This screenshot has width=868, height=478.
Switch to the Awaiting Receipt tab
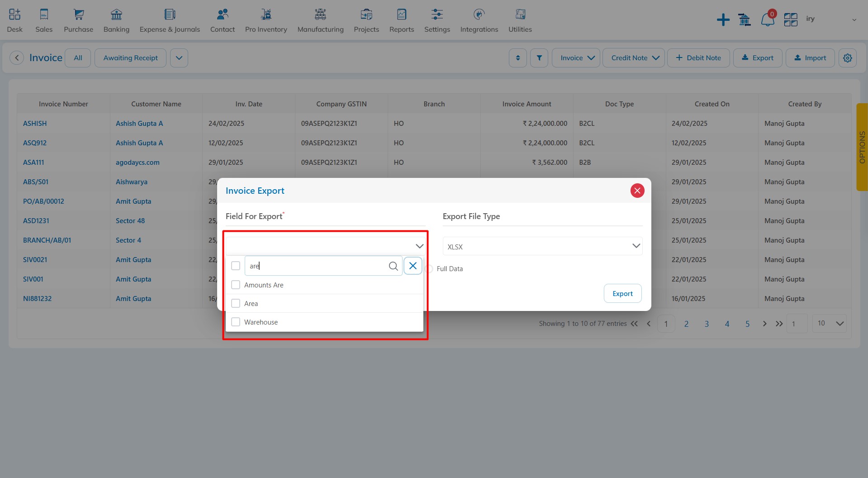click(x=130, y=58)
